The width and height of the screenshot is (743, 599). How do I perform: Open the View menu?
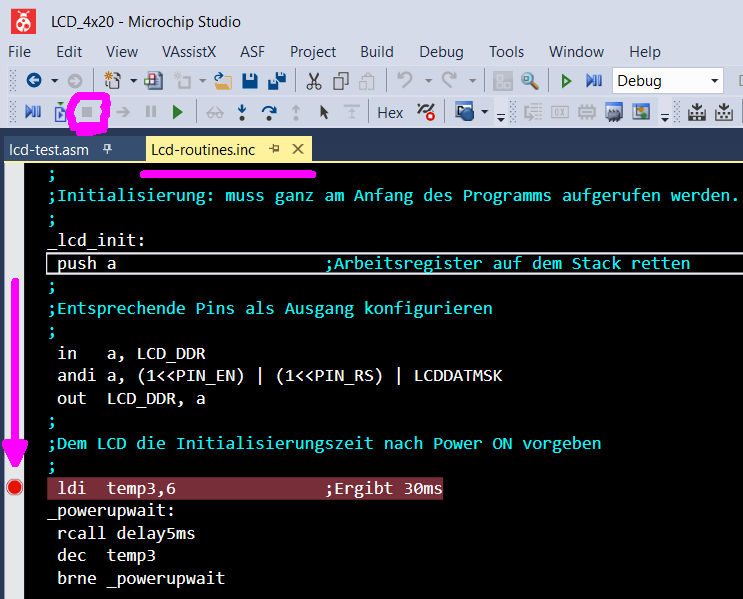click(122, 52)
